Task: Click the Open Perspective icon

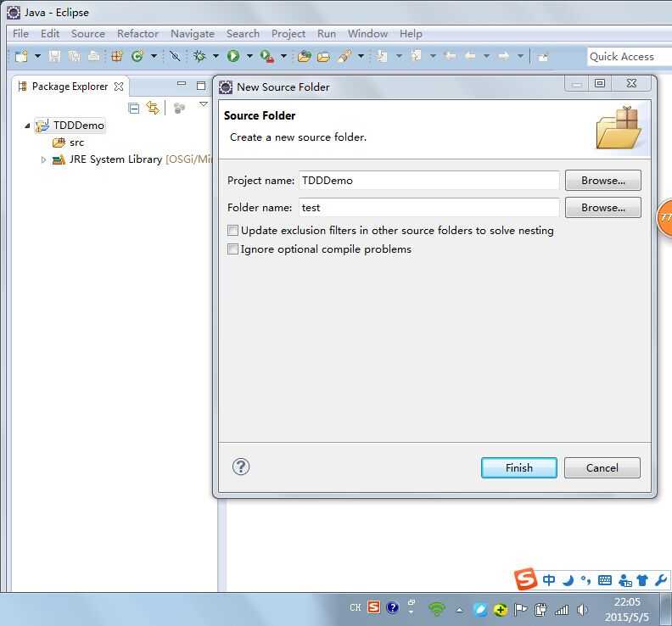Action: point(543,57)
